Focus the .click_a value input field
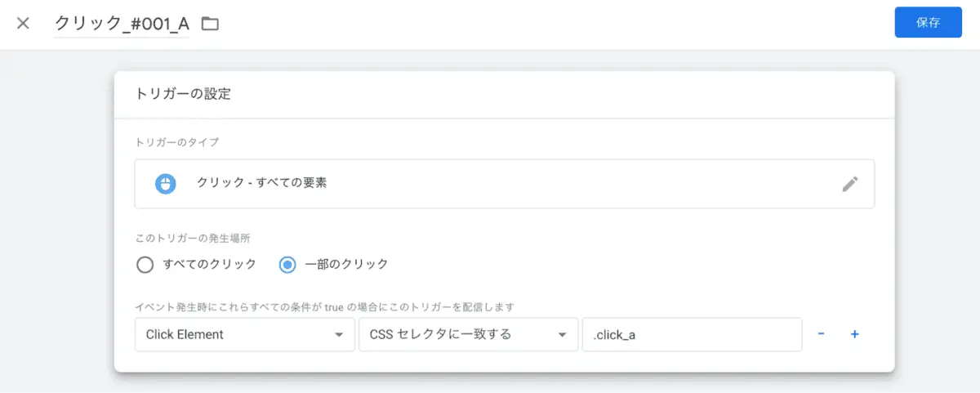 (x=691, y=334)
